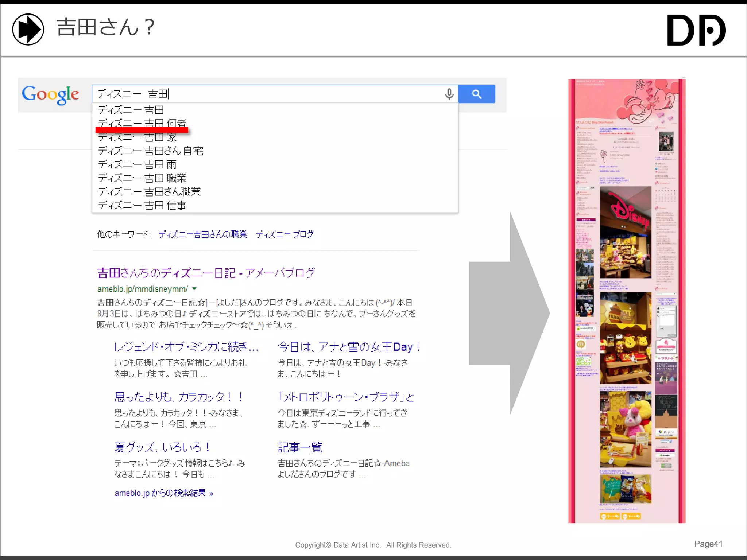The height and width of the screenshot is (560, 747).
Task: Click the microphone voice search icon
Action: pyautogui.click(x=449, y=94)
